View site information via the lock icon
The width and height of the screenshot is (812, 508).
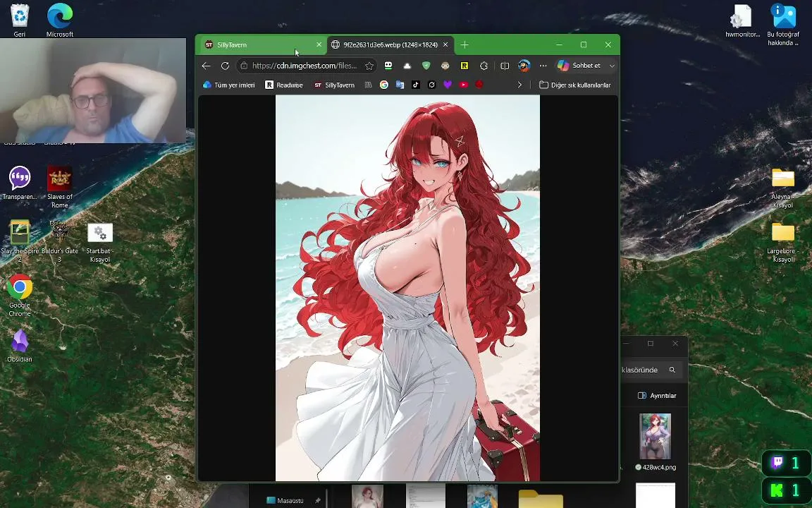[x=244, y=66]
